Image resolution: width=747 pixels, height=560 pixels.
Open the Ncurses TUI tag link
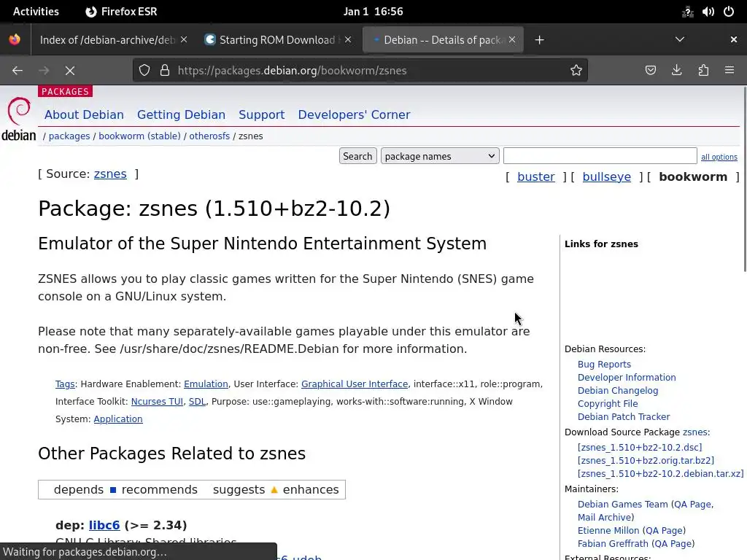157,402
